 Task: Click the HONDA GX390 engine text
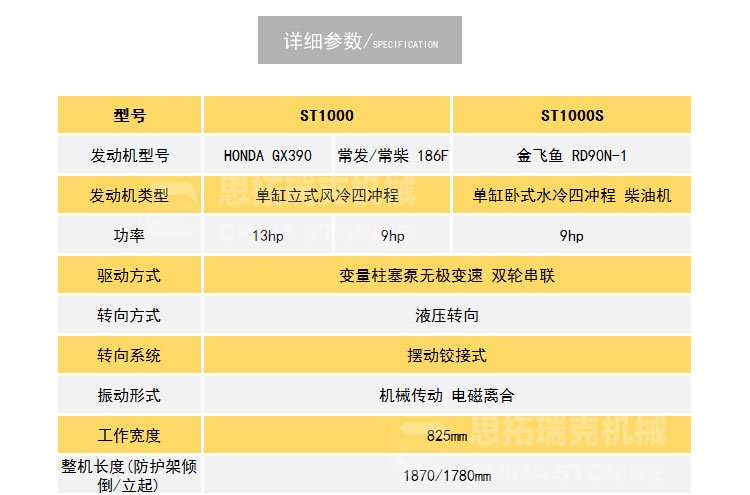click(x=267, y=156)
